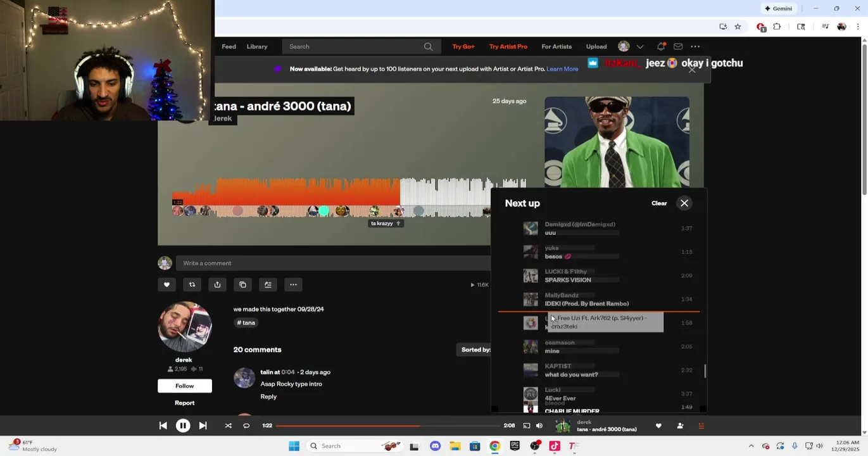Pause the playing track
868x456 pixels.
pos(183,426)
